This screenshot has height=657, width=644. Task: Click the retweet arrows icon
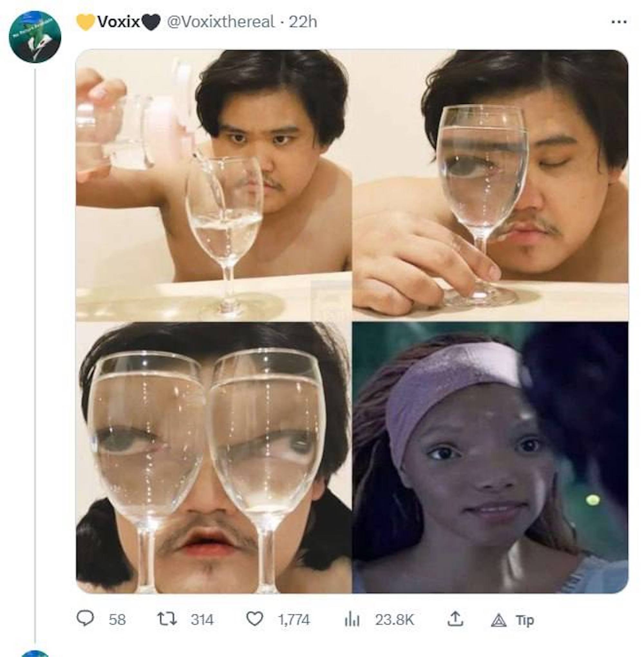pos(167,619)
